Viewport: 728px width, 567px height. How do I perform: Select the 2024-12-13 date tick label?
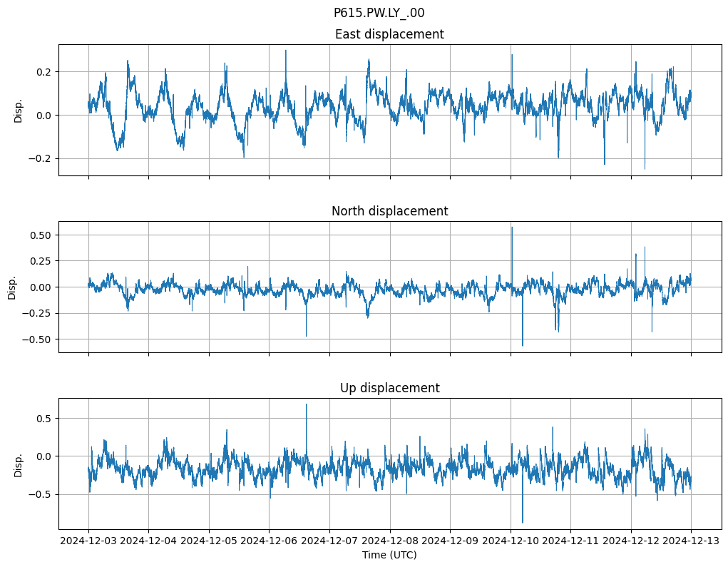click(690, 541)
